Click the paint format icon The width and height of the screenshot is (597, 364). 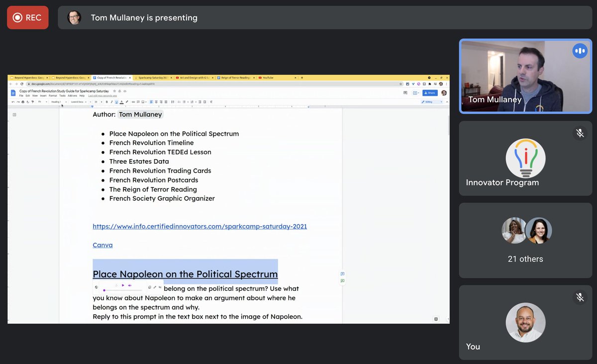click(x=32, y=102)
